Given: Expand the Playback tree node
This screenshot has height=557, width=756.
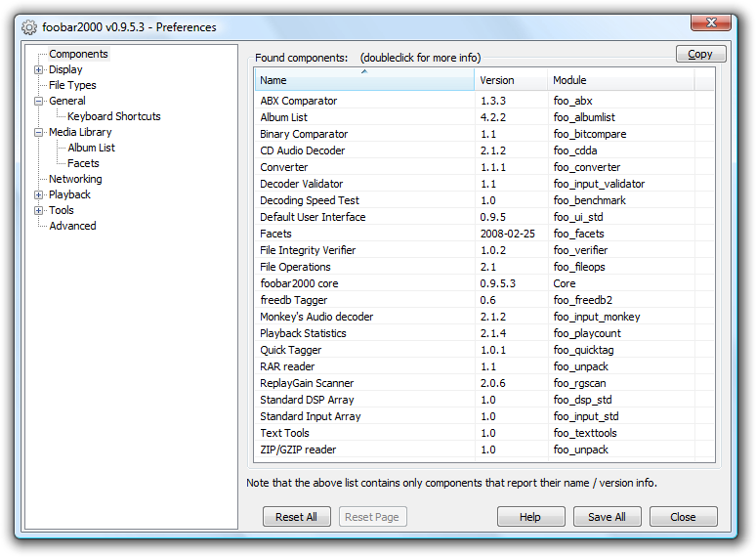Looking at the screenshot, I should pyautogui.click(x=39, y=194).
